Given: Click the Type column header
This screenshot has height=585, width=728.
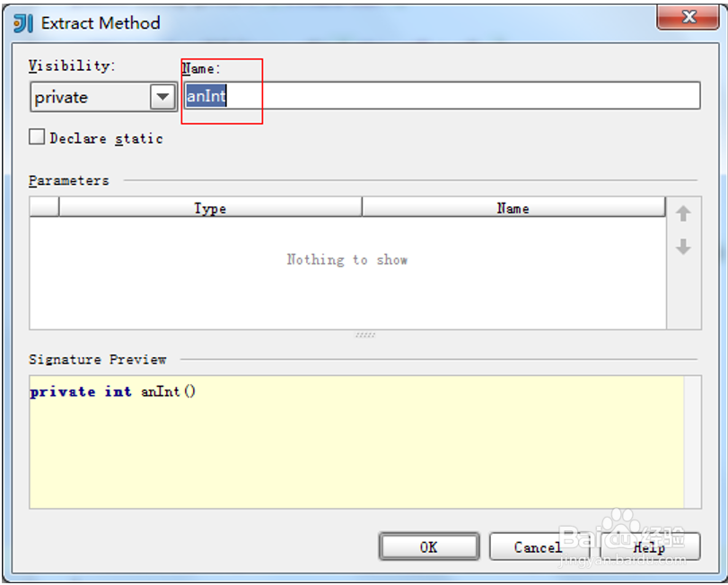Looking at the screenshot, I should [x=210, y=208].
